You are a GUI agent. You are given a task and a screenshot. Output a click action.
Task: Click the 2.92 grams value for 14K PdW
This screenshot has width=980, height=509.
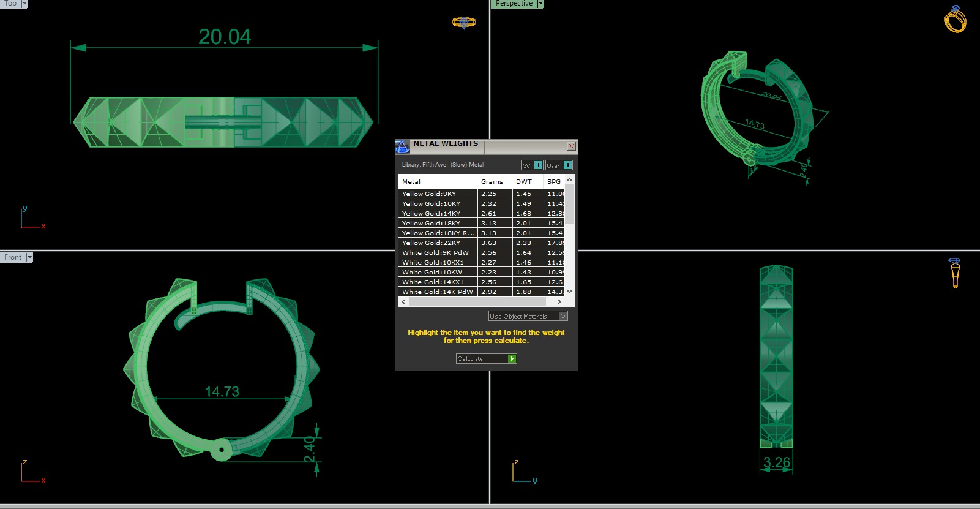488,292
